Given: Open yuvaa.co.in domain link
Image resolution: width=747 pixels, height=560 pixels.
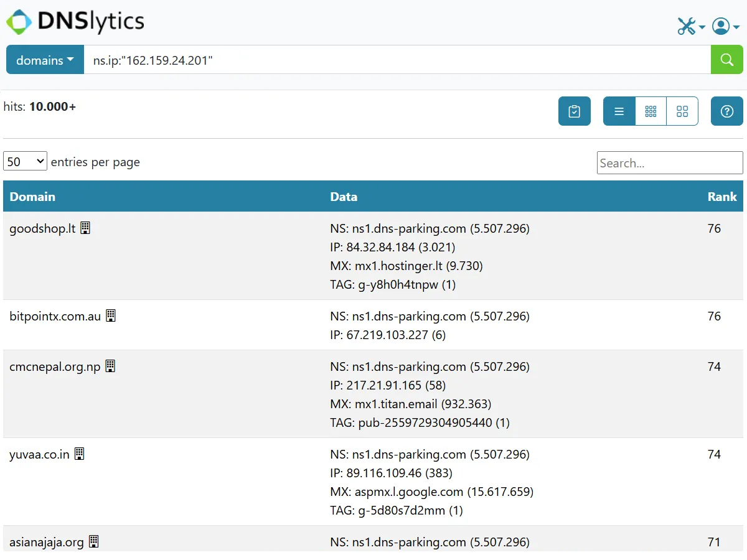Looking at the screenshot, I should tap(39, 454).
